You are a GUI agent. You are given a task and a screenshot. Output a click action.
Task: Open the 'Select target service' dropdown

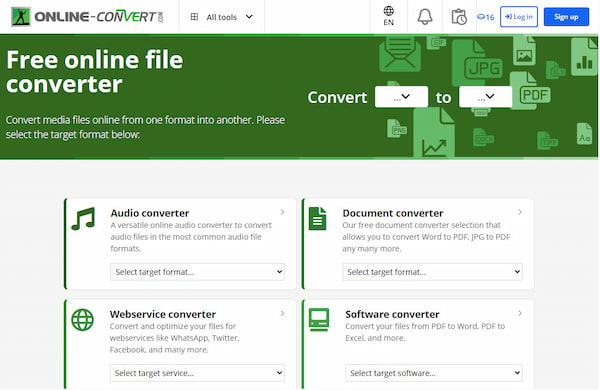[x=197, y=373]
